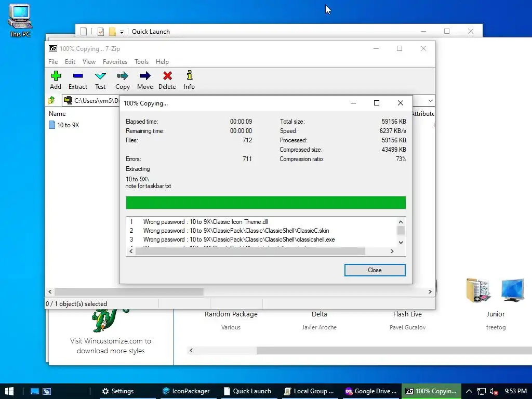
Task: Click the Close button in copying dialog
Action: coord(375,270)
